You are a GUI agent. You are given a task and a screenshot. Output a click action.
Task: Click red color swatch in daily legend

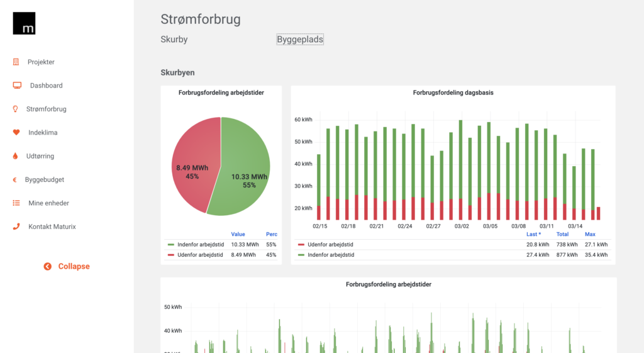tap(301, 245)
